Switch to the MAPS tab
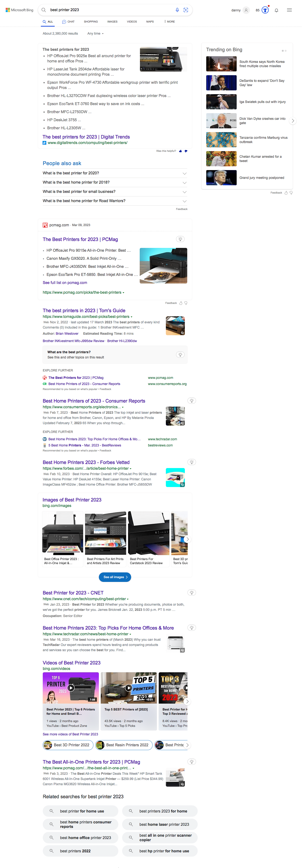302x868 pixels. 150,22
